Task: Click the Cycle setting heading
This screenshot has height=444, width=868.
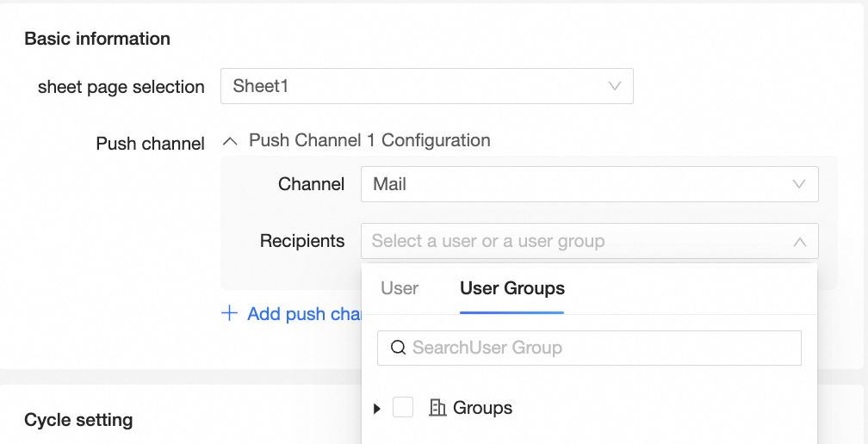Action: tap(78, 420)
